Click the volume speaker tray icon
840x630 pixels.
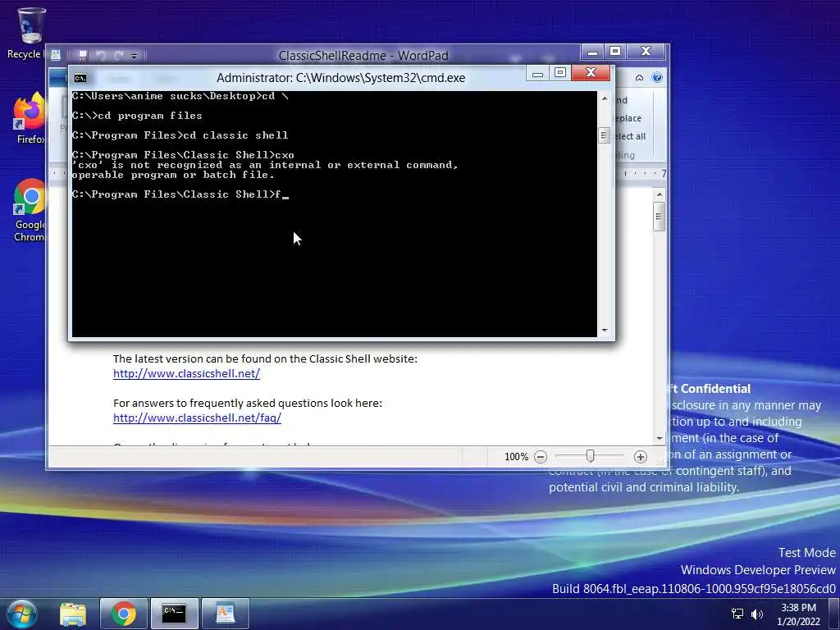click(x=757, y=614)
